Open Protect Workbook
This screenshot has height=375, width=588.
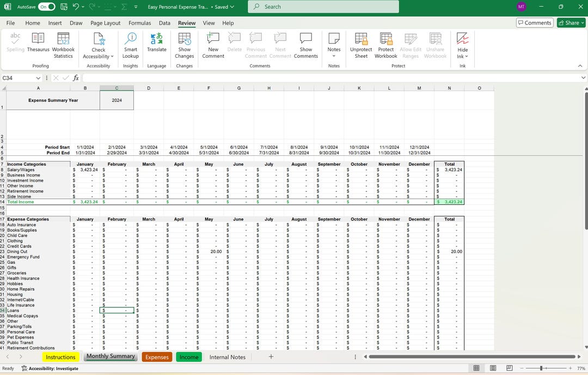[x=385, y=44]
